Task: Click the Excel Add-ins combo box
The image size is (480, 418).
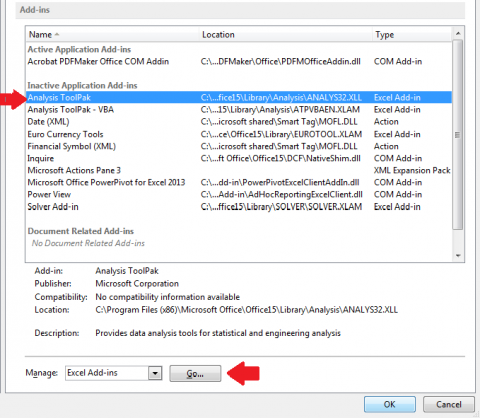Action: pos(114,373)
